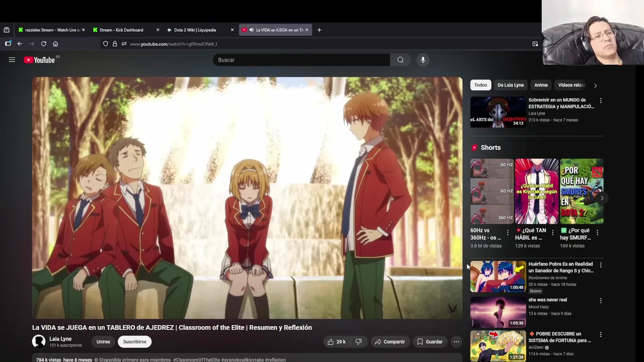Screen dimensions: 644x362
Task: Select the Anime filter chip
Action: tap(541, 85)
